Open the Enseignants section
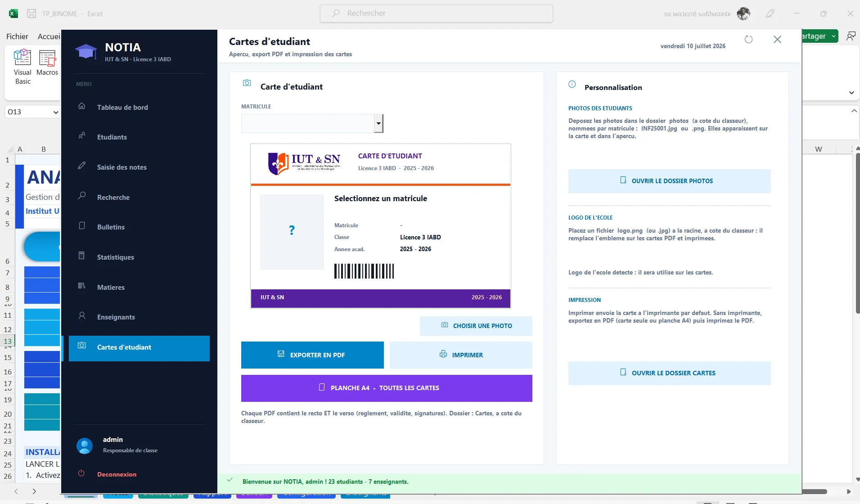 coord(139,317)
